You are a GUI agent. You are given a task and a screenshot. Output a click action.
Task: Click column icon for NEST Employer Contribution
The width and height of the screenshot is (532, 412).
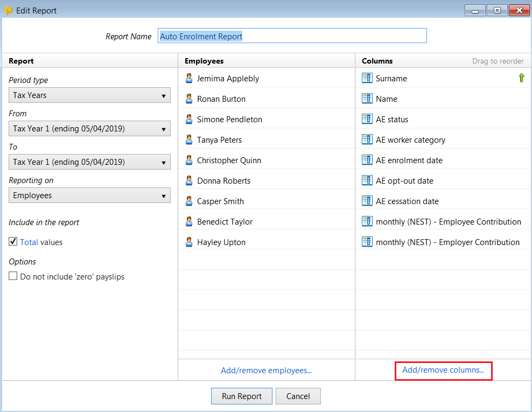[x=367, y=242]
